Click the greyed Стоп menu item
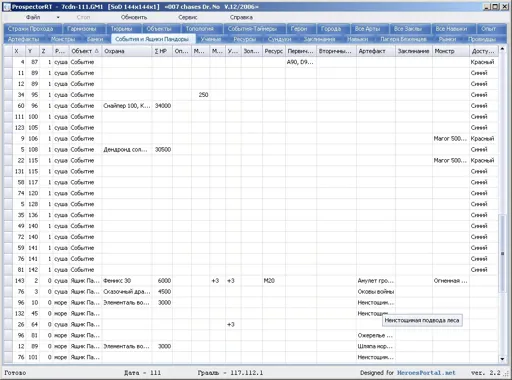Image resolution: width=512 pixels, height=380 pixels. [x=83, y=17]
